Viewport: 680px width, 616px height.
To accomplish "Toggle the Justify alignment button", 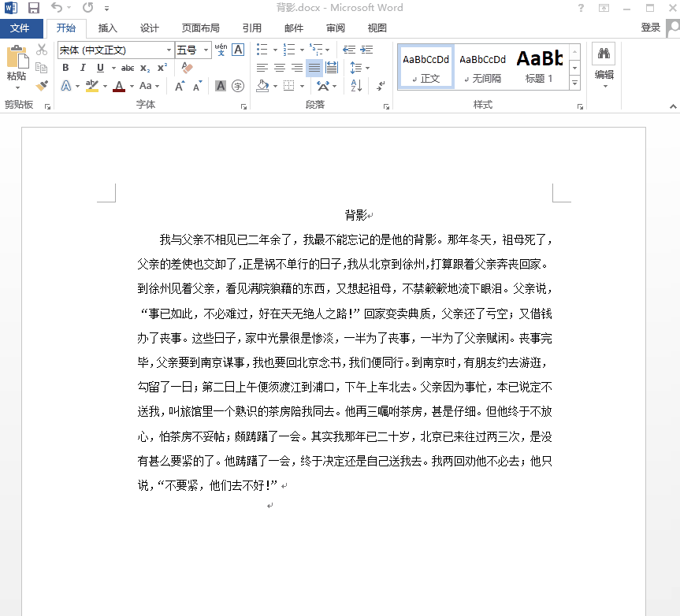I will click(314, 68).
